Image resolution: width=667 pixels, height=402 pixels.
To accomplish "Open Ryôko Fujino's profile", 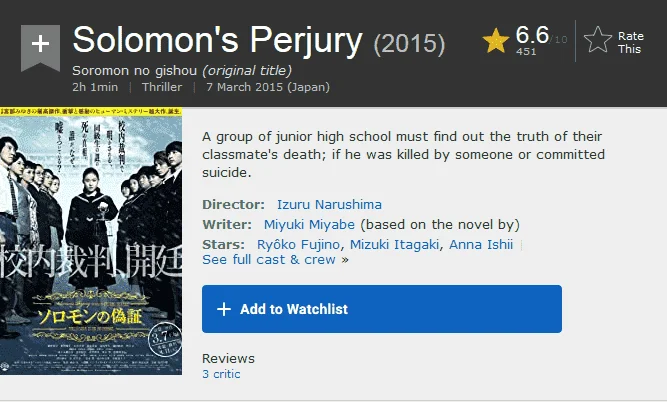I will [298, 245].
